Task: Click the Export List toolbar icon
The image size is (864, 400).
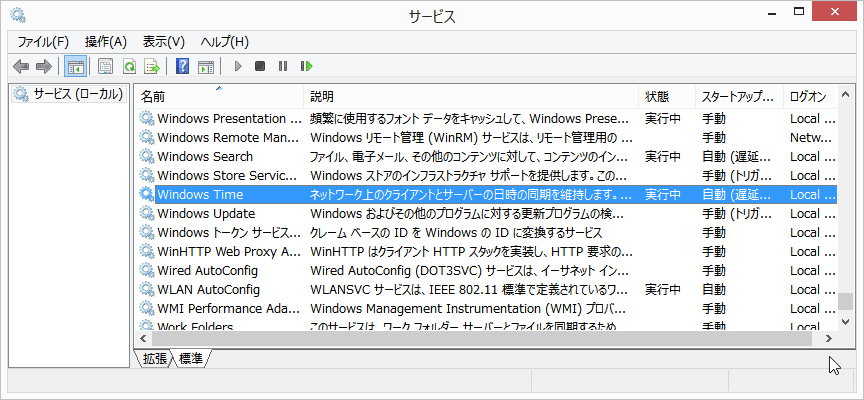Action: click(x=152, y=67)
